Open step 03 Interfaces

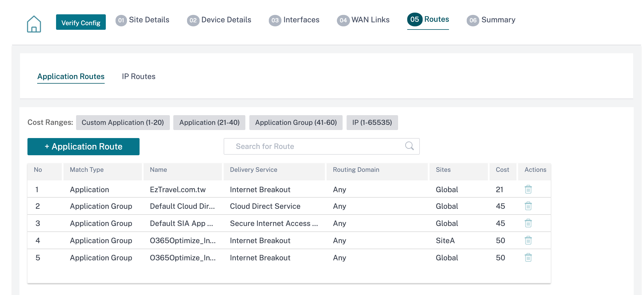click(x=294, y=20)
